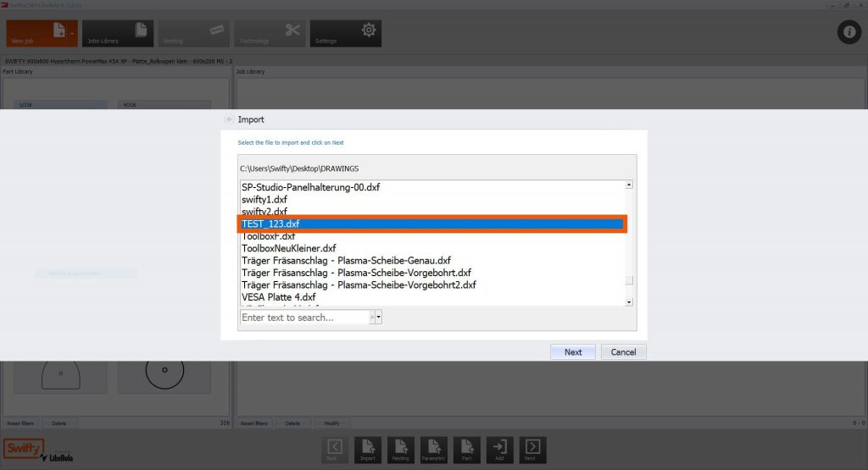
Task: Click the 'Enter text to search' field
Action: click(x=303, y=318)
